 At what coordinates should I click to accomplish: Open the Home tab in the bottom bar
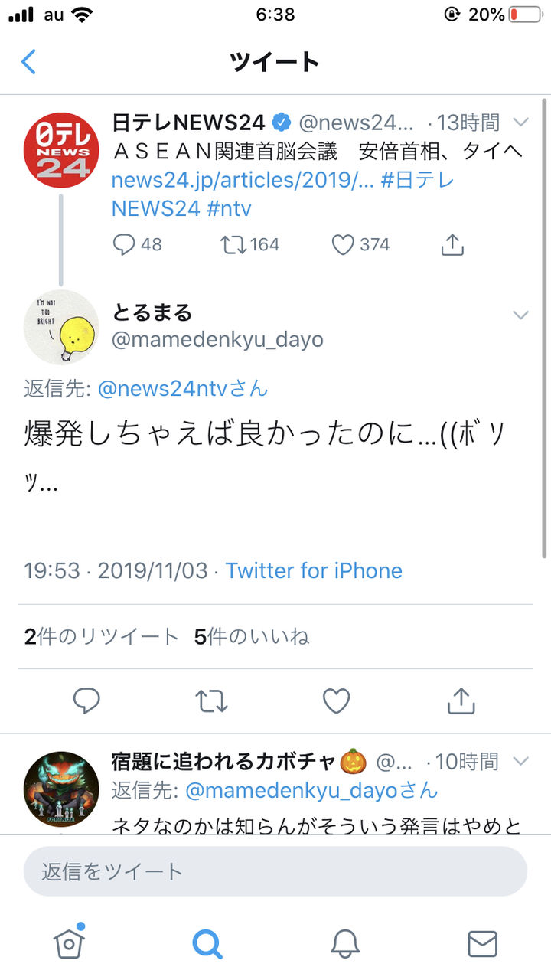(x=69, y=943)
